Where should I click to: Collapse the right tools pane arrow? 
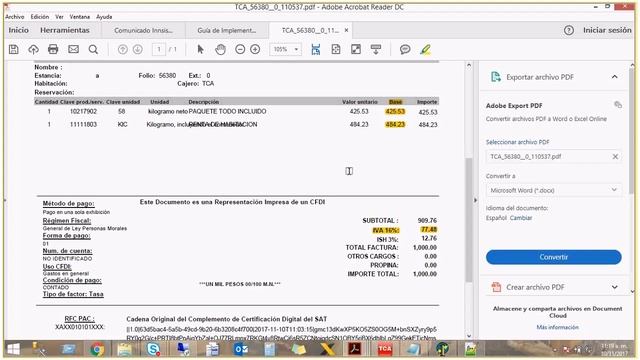[x=475, y=200]
